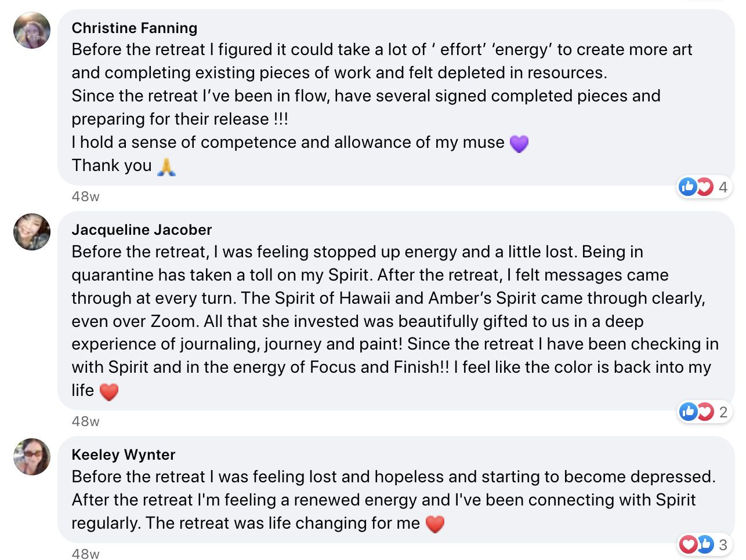This screenshot has height=560, width=746.
Task: Open Keeley Wynter's profile via her name
Action: click(124, 454)
